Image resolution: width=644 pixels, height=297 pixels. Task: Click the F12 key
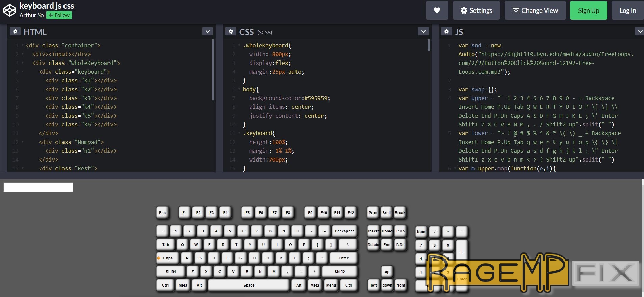[351, 213]
